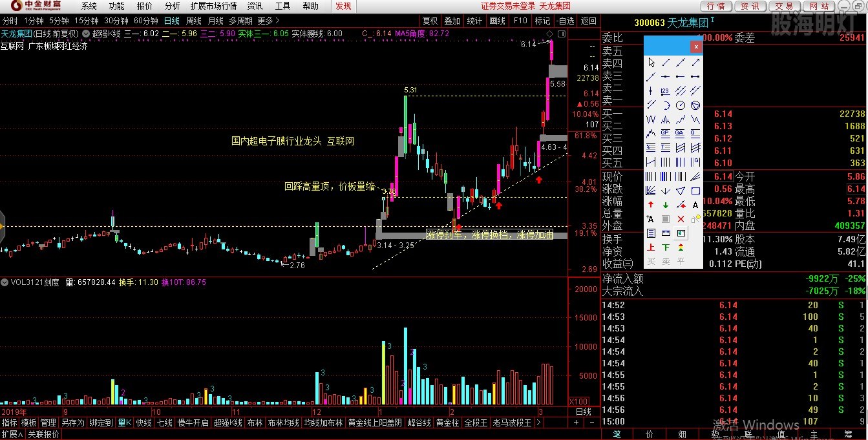Select the clock-face cycle circle tool
This screenshot has height=440, width=868.
point(680,105)
